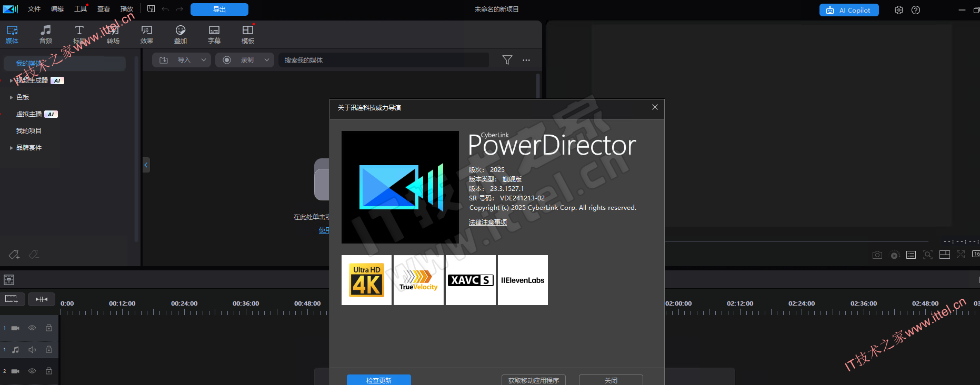Select 我的项目 in the sidebar
The image size is (980, 385).
[x=29, y=131]
